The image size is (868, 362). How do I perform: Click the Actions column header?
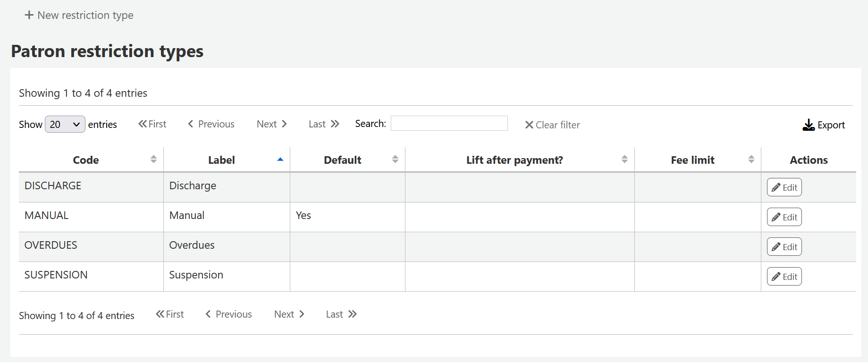tap(809, 160)
